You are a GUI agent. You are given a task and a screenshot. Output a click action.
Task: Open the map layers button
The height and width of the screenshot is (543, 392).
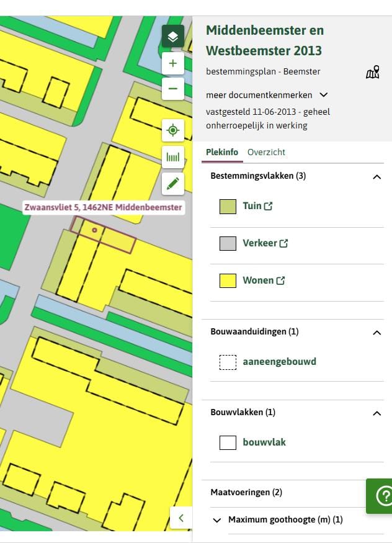pyautogui.click(x=172, y=37)
